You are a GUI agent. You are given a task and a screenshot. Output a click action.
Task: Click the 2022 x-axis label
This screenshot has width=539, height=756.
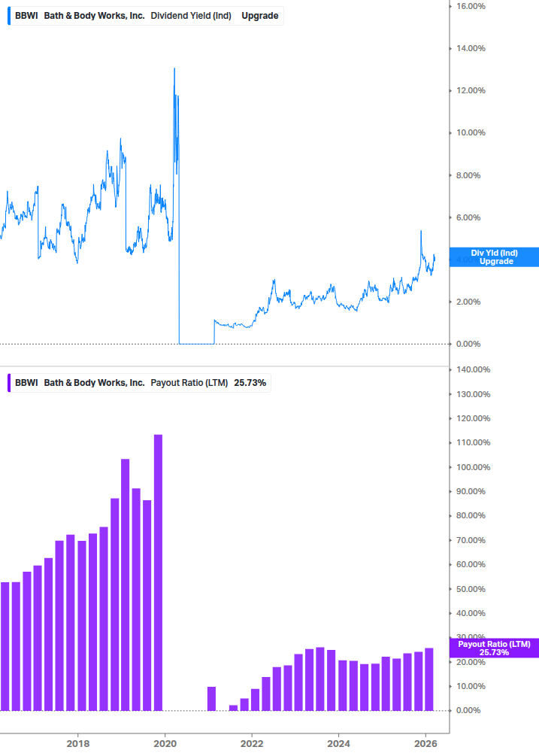252,743
